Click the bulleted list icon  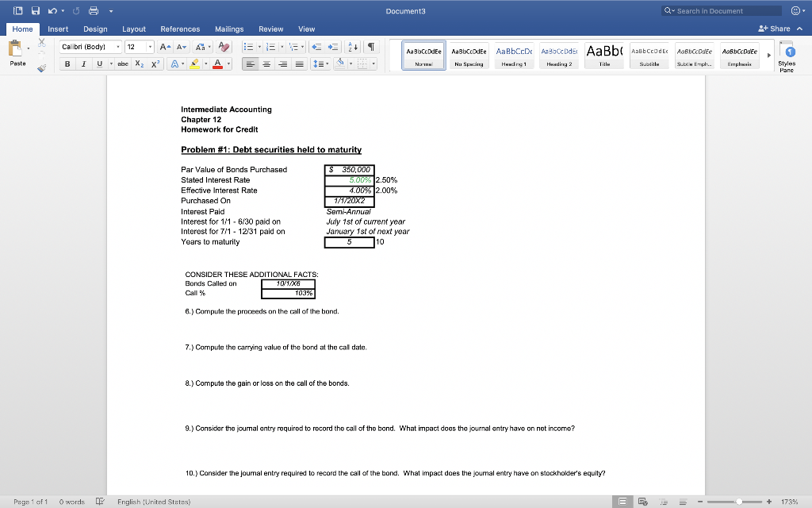tap(249, 46)
